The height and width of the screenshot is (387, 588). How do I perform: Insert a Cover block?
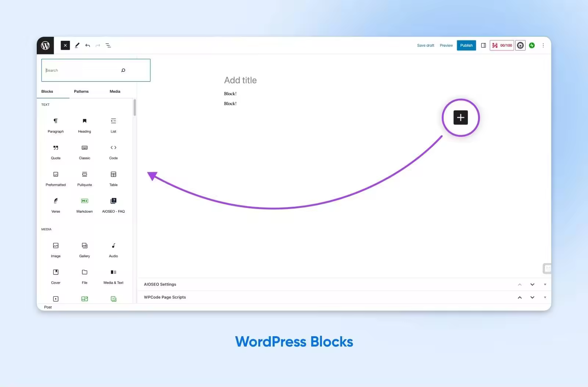pos(56,277)
